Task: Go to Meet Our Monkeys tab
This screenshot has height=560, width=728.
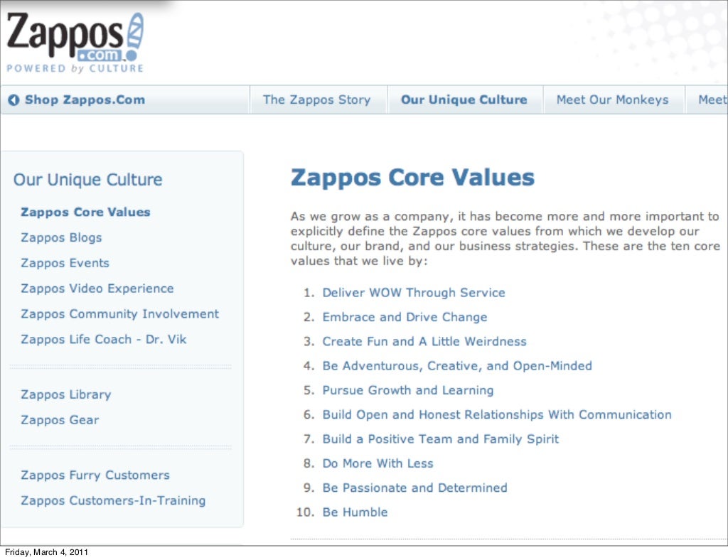Action: click(x=612, y=99)
